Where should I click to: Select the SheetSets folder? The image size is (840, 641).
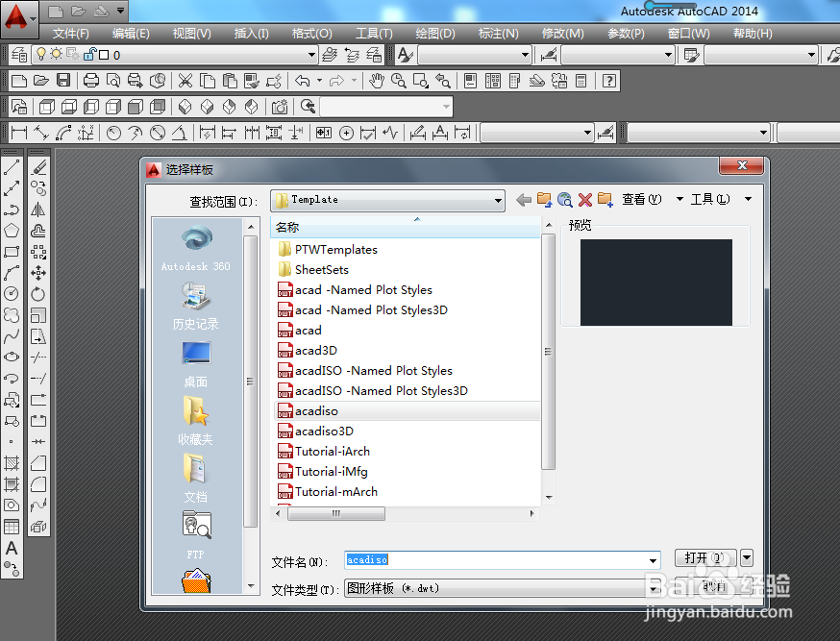313,270
